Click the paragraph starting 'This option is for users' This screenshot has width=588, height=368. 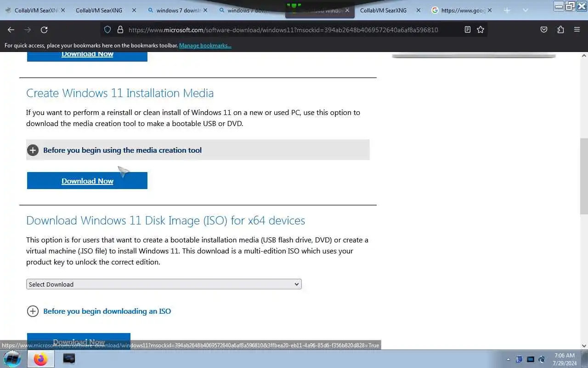tap(197, 251)
